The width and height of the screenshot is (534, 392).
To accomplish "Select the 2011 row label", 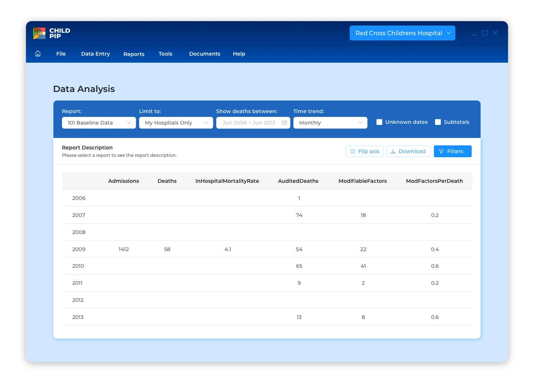I will click(77, 283).
